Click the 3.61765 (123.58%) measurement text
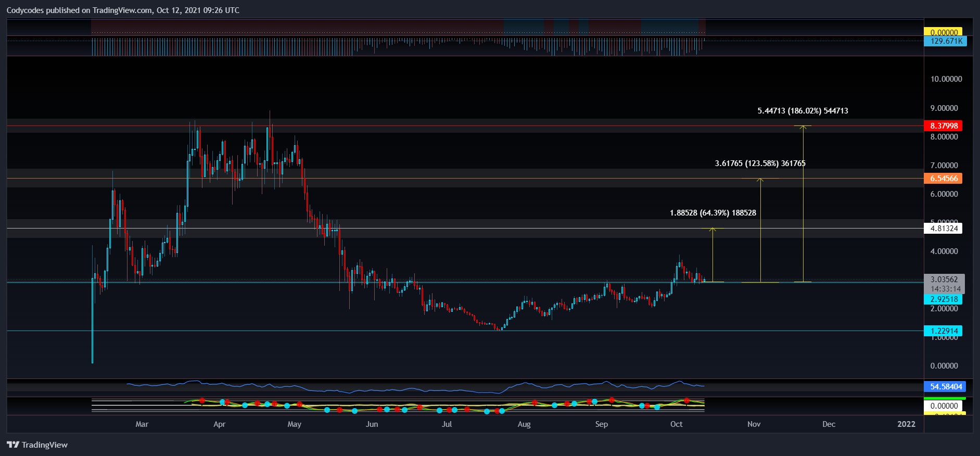This screenshot has height=456, width=980. pyautogui.click(x=760, y=163)
